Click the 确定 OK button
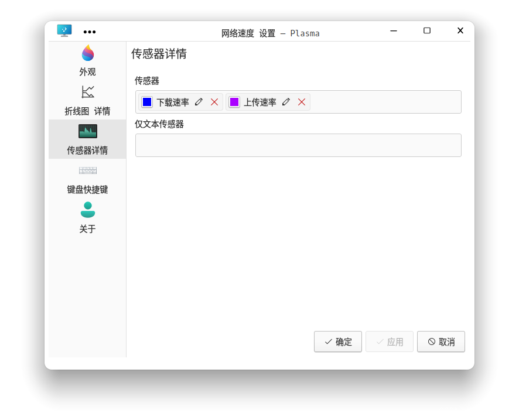The width and height of the screenshot is (519, 420). click(x=337, y=342)
